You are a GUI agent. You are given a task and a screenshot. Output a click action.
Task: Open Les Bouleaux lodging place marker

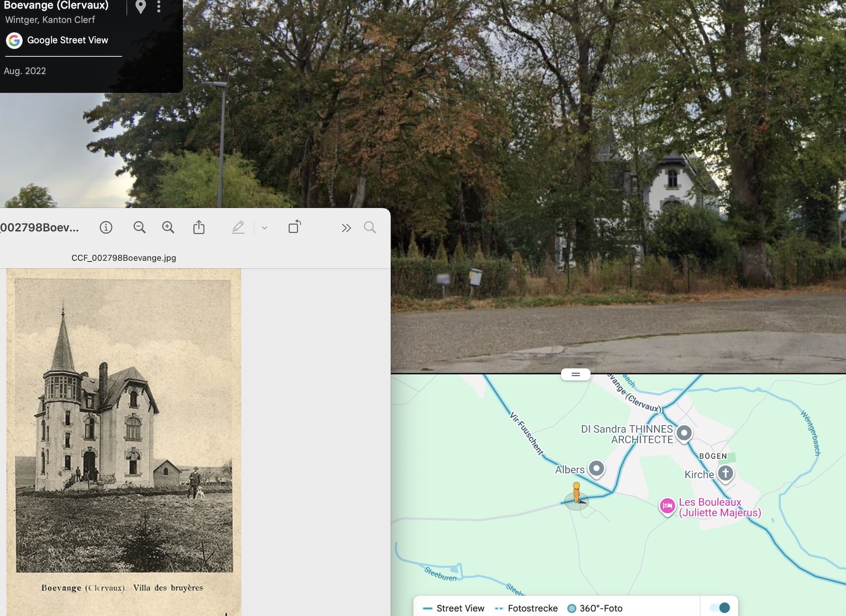point(667,506)
